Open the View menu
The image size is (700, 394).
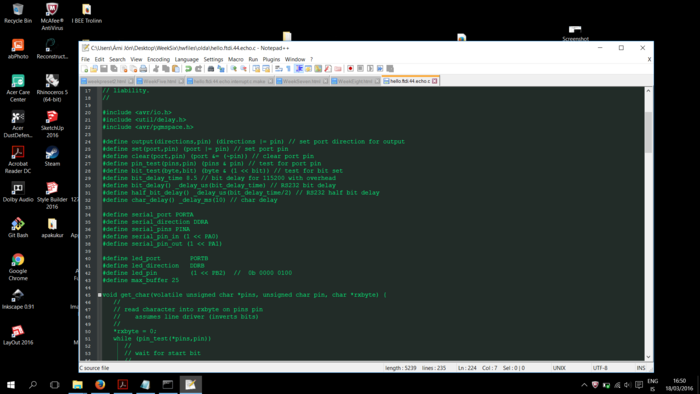coord(136,59)
